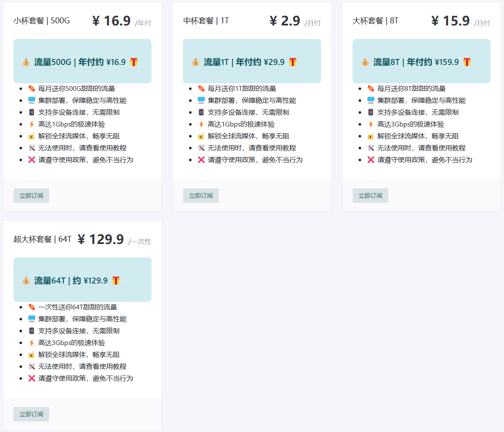Click 无法使用时，请查看使用教程 in 中杯套餐
Screen dimensions: 504x432
[252, 148]
